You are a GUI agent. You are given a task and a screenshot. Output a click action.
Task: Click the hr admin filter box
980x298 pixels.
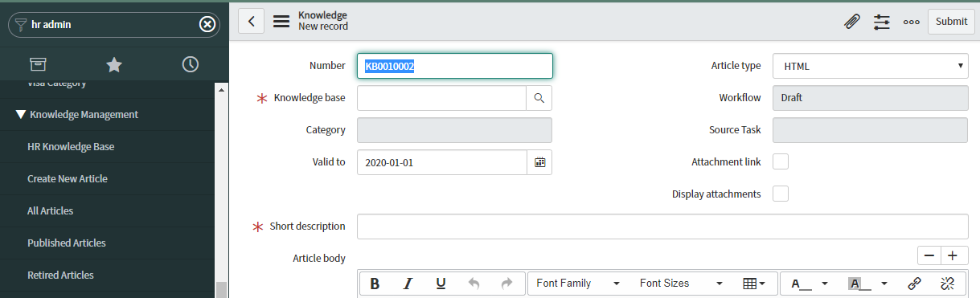pyautogui.click(x=114, y=25)
